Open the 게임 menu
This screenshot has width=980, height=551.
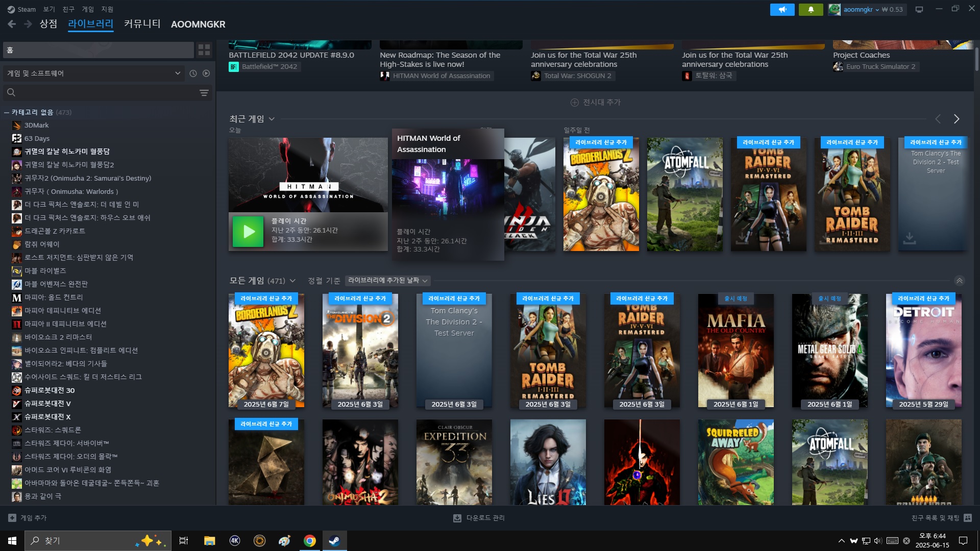88,9
